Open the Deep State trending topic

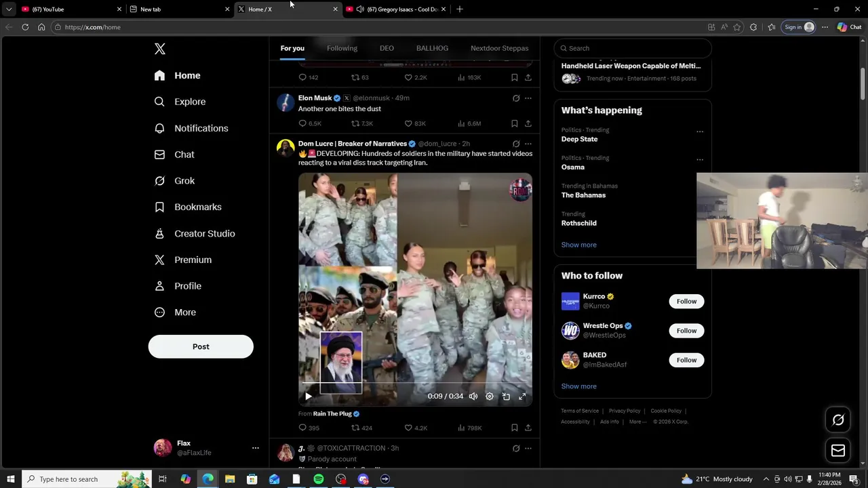579,139
